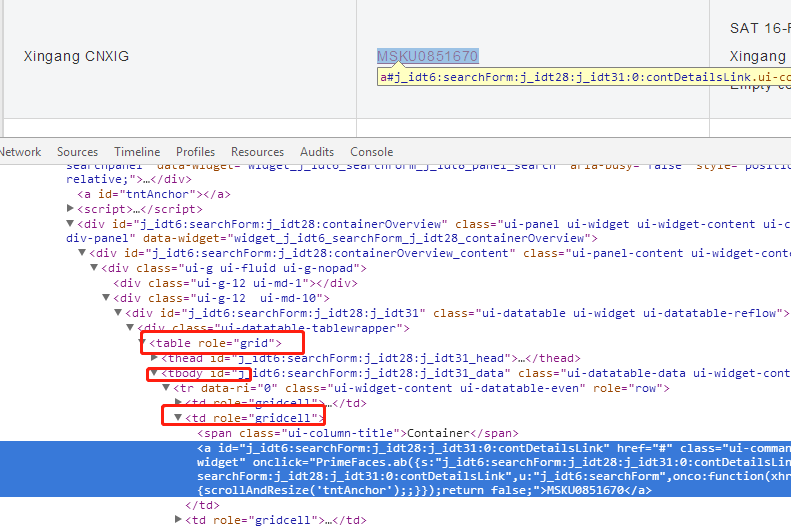Collapse the ui-g-12 ui-md-10 div
The image size is (791, 530).
coord(106,297)
